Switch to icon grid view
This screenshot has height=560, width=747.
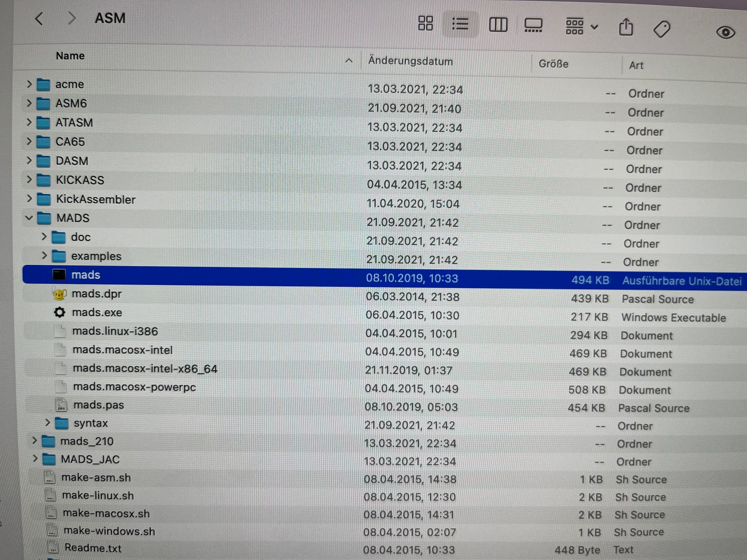coord(425,23)
